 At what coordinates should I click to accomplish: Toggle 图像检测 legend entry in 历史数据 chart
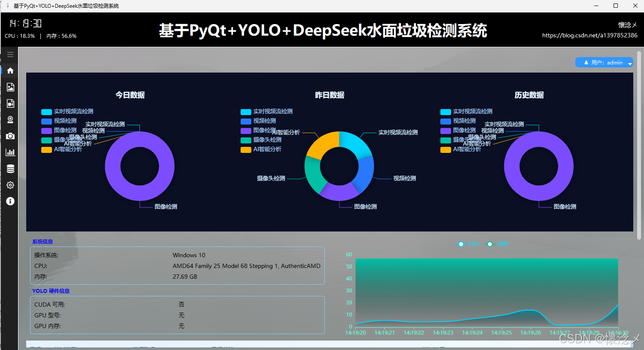458,131
